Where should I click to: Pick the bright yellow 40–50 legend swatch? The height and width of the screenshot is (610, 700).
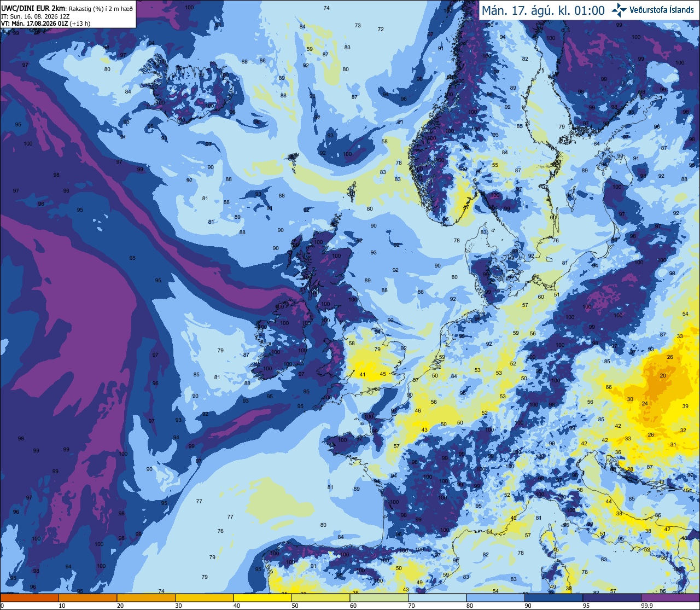(262, 598)
